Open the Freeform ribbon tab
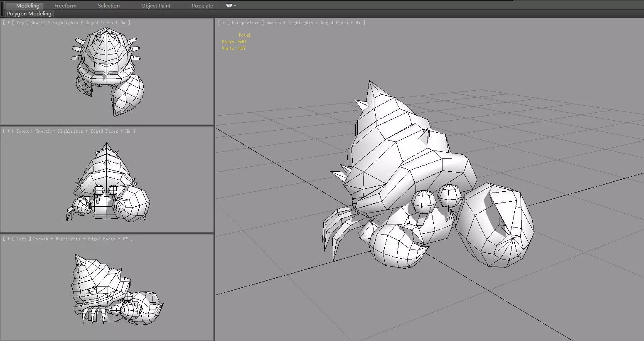Image resolution: width=644 pixels, height=341 pixels. [65, 5]
